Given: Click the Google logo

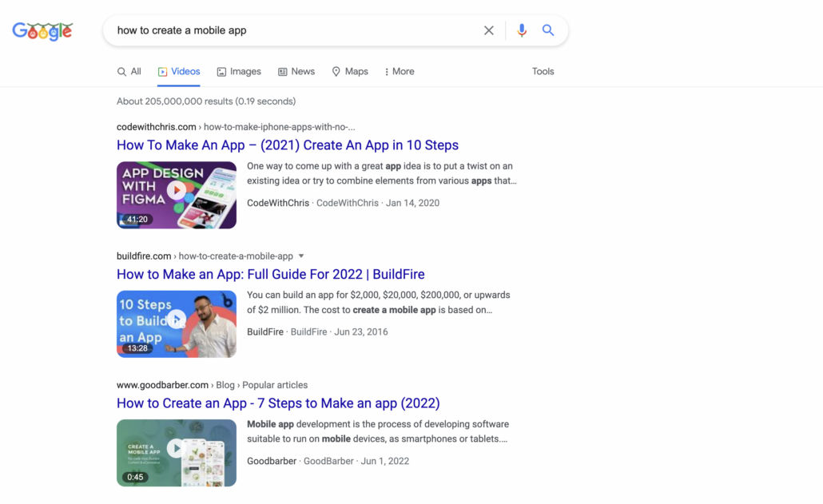Looking at the screenshot, I should click(42, 31).
